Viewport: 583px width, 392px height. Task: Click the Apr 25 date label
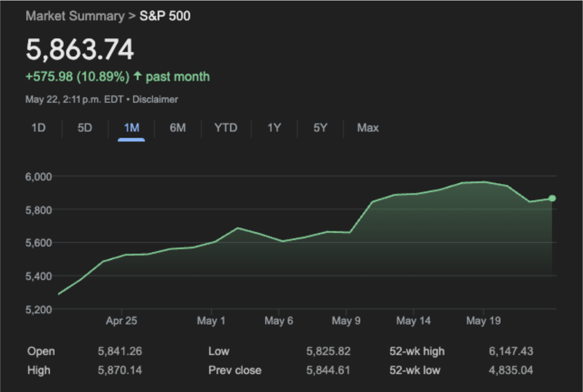tap(121, 321)
